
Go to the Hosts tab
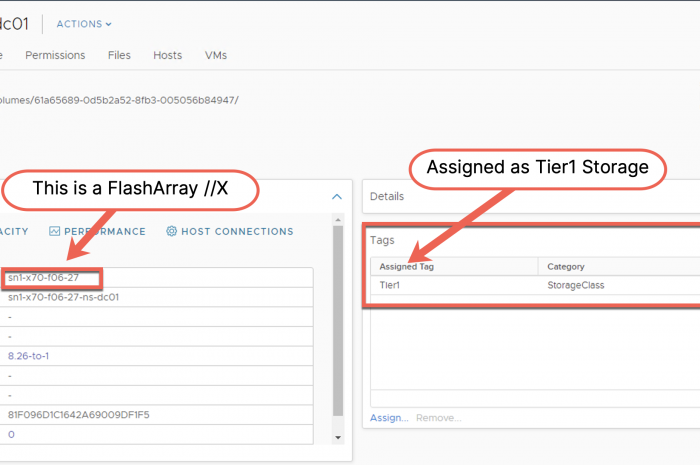pyautogui.click(x=167, y=55)
